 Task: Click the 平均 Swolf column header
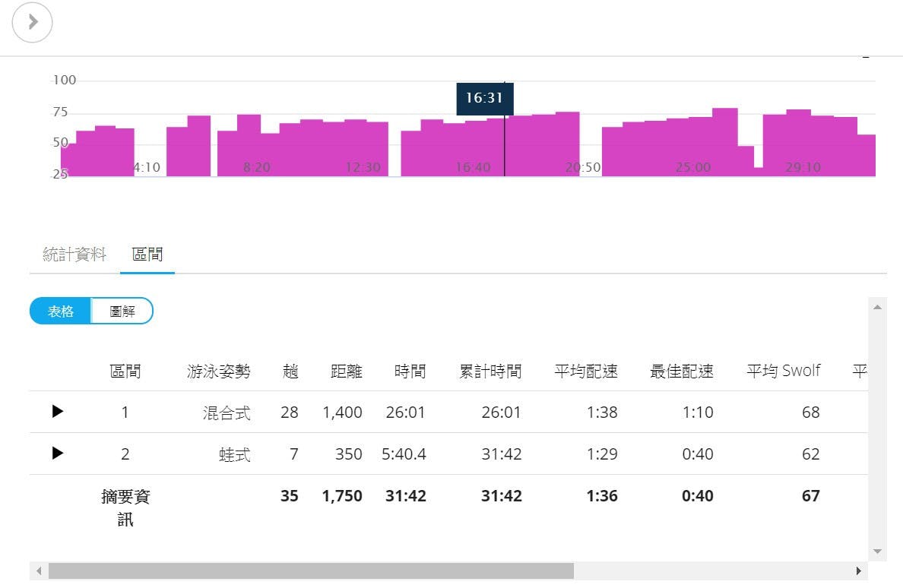click(783, 371)
